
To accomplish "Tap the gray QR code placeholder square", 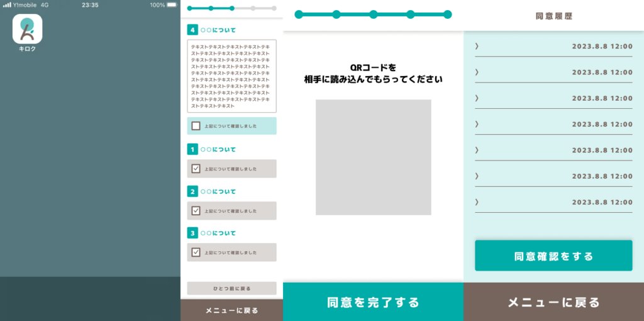I will coord(374,157).
